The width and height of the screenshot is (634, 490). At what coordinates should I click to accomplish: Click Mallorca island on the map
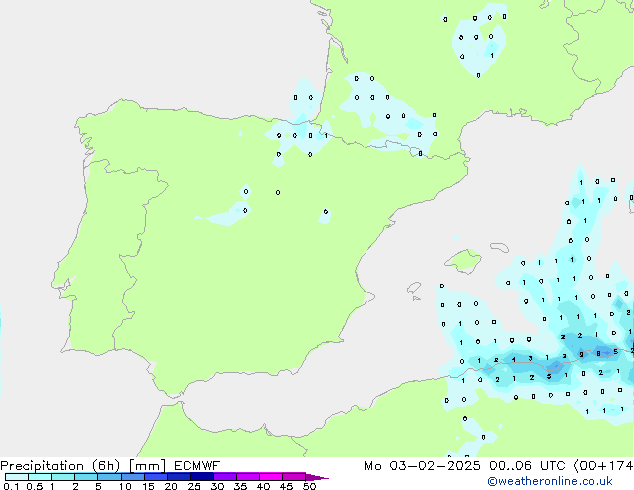tap(463, 263)
